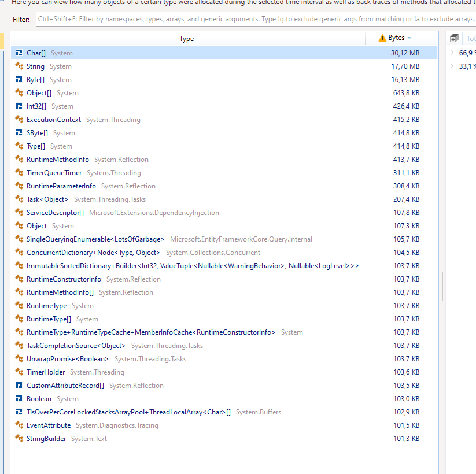Click the warning triangle in the Bytes column

pyautogui.click(x=381, y=38)
